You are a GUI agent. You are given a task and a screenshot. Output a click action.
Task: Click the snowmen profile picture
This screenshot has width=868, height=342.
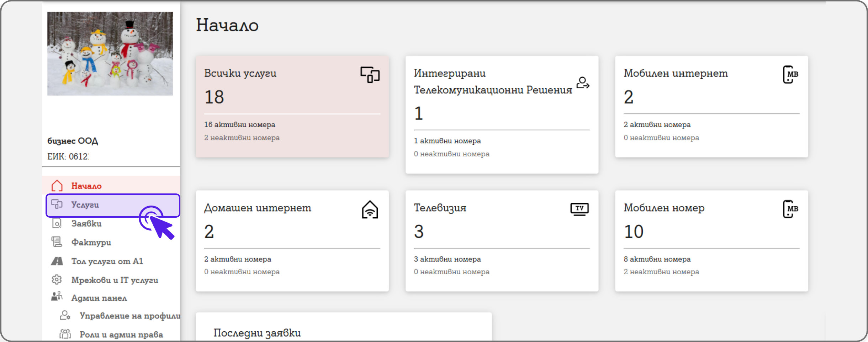pos(110,53)
